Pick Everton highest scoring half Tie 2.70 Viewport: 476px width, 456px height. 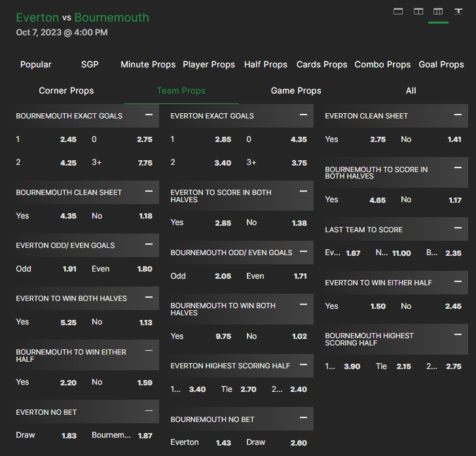click(238, 389)
